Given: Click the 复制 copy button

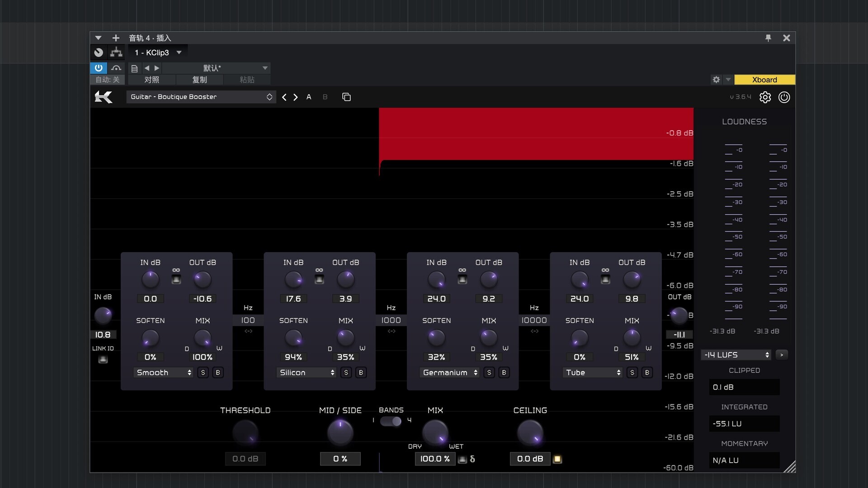Looking at the screenshot, I should click(x=199, y=80).
